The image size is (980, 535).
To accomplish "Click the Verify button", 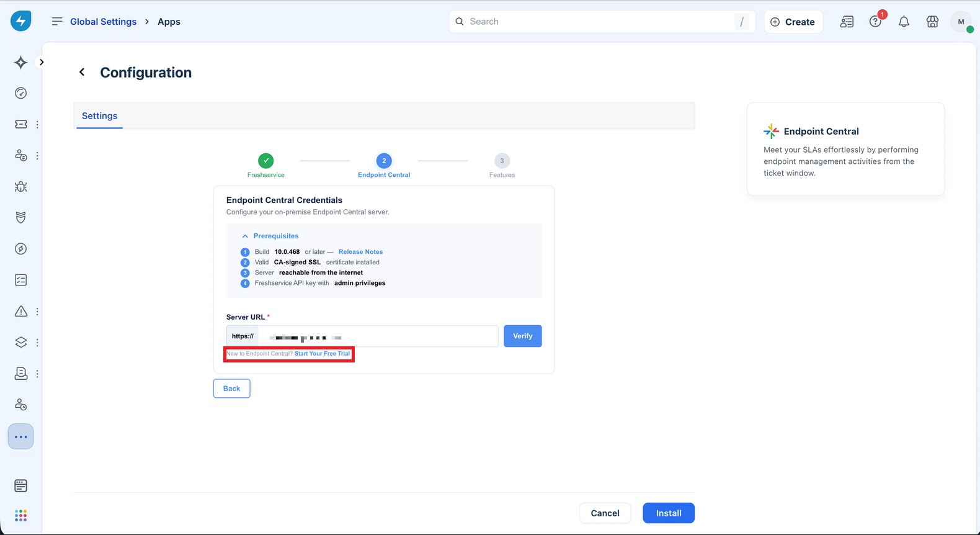I will click(522, 336).
